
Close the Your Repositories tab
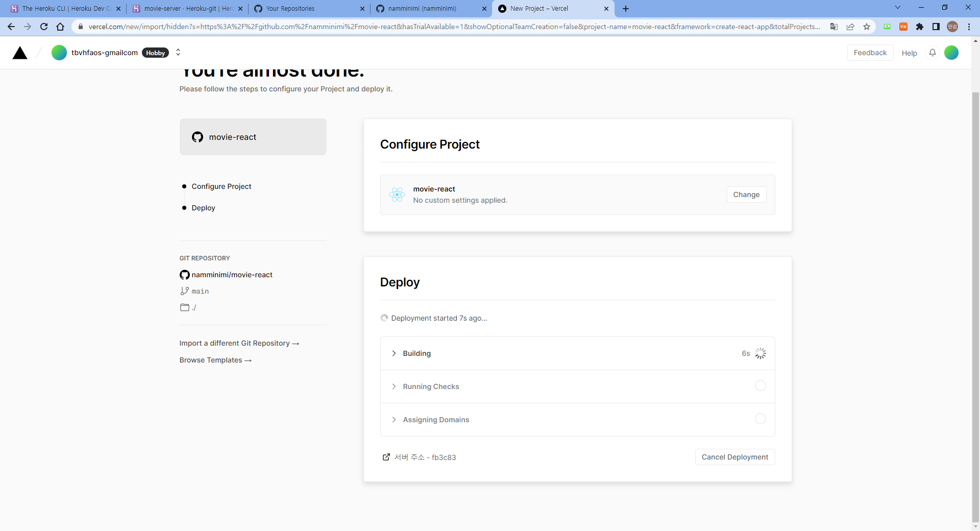tap(362, 9)
